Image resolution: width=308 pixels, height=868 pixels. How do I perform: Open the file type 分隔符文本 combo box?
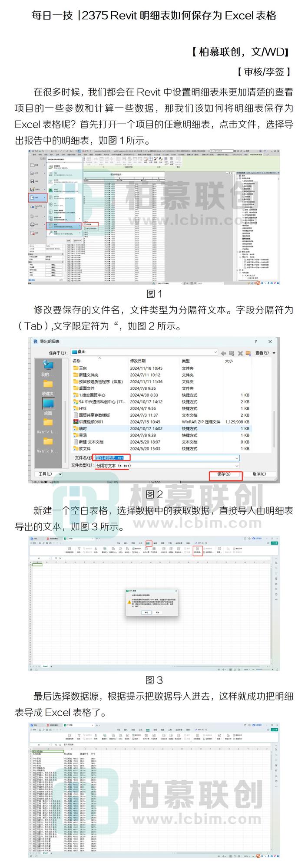click(x=167, y=466)
